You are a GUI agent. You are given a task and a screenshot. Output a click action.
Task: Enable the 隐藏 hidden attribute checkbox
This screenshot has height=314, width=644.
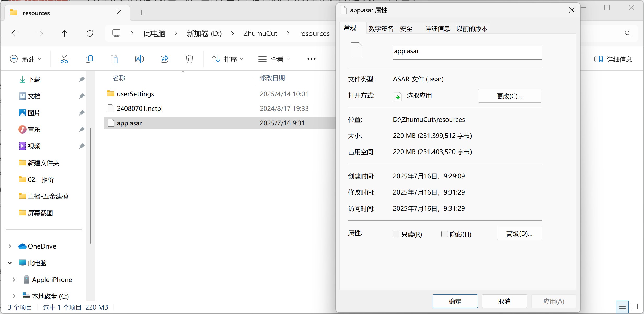pyautogui.click(x=444, y=234)
